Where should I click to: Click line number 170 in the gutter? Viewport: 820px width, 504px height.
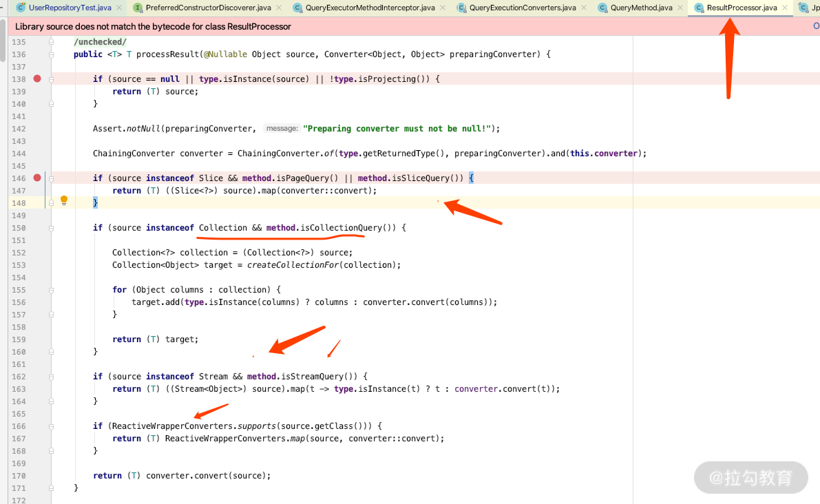click(x=19, y=476)
